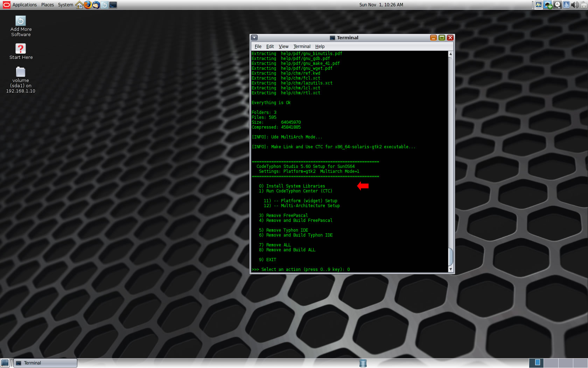This screenshot has width=588, height=368.
Task: Open the Oracle logo Applications menu icon
Action: point(6,5)
